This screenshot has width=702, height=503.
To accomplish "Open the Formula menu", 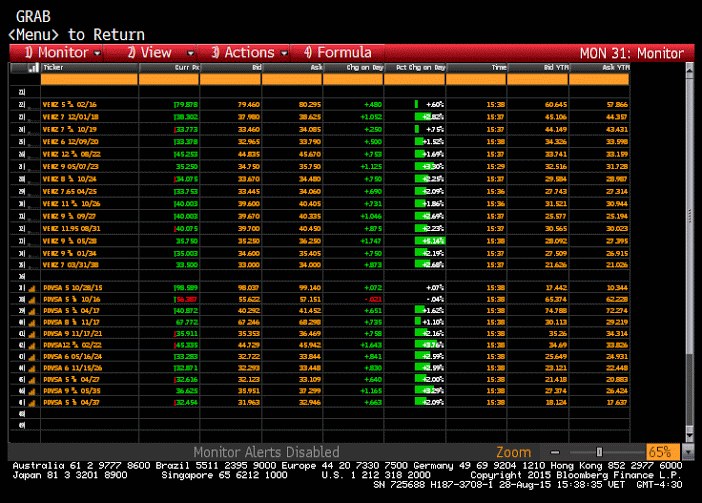I will 338,53.
